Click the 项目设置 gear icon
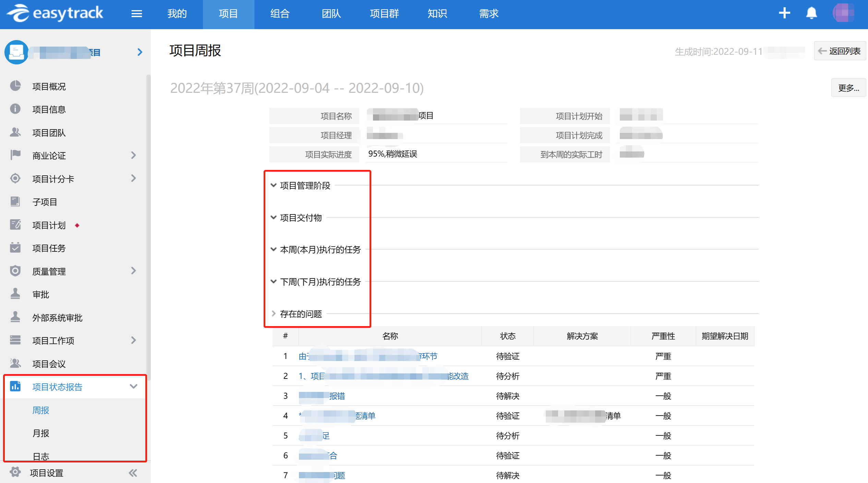This screenshot has width=868, height=483. pyautogui.click(x=15, y=472)
